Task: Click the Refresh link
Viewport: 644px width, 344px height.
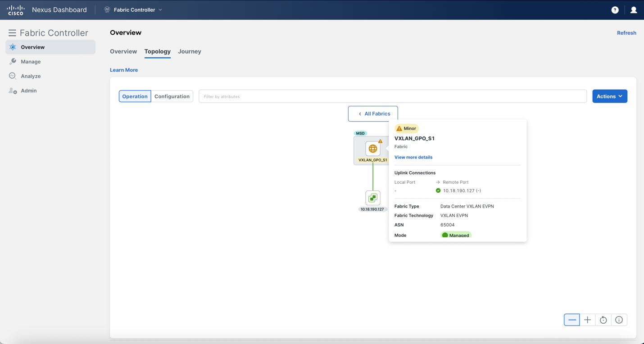Action: pyautogui.click(x=626, y=33)
